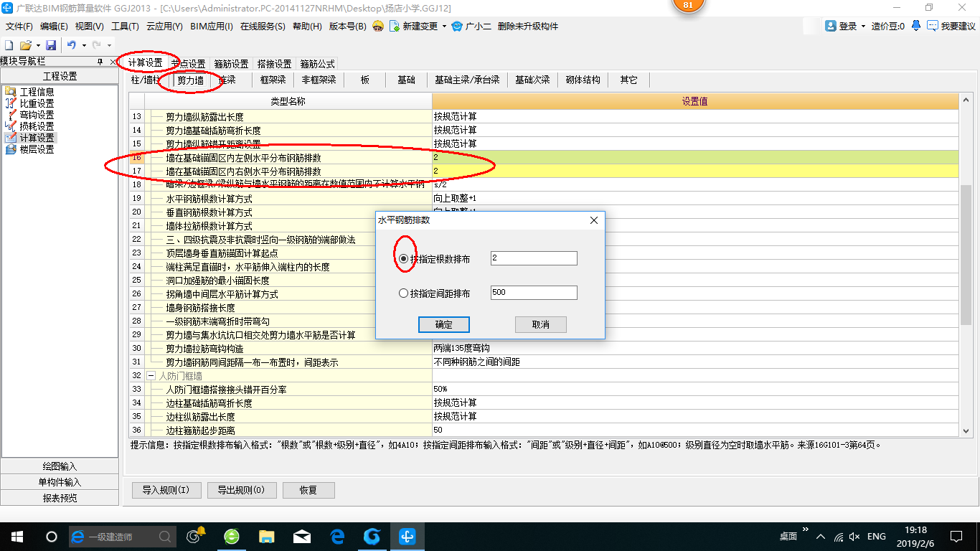Open the Open-file dropdown arrow in toolbar
Viewport: 980px width, 551px height.
pyautogui.click(x=37, y=45)
